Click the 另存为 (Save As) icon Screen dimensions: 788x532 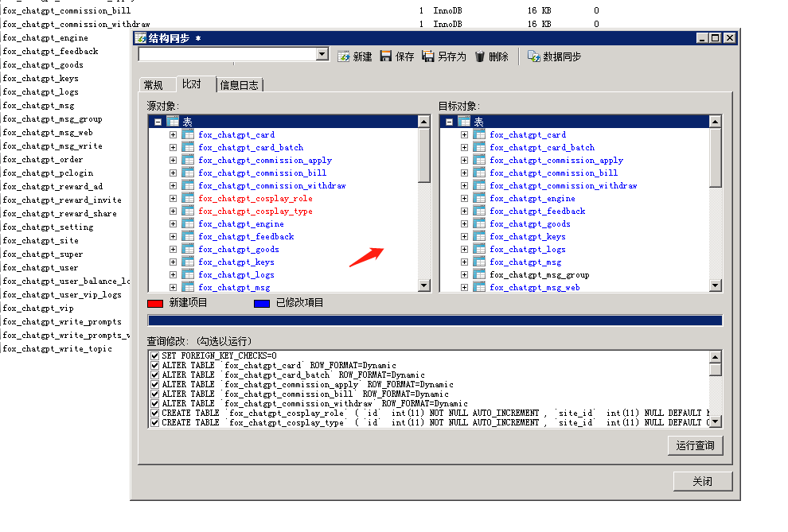click(x=428, y=56)
